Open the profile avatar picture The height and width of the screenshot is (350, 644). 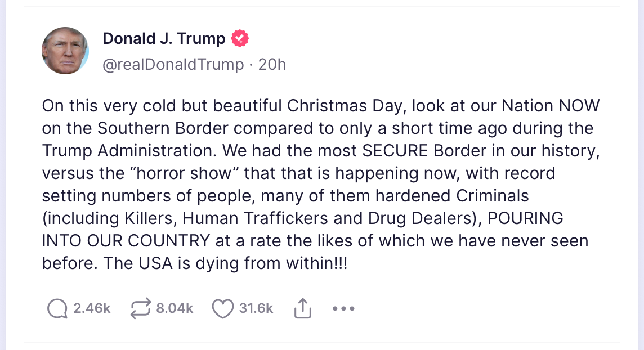point(65,51)
